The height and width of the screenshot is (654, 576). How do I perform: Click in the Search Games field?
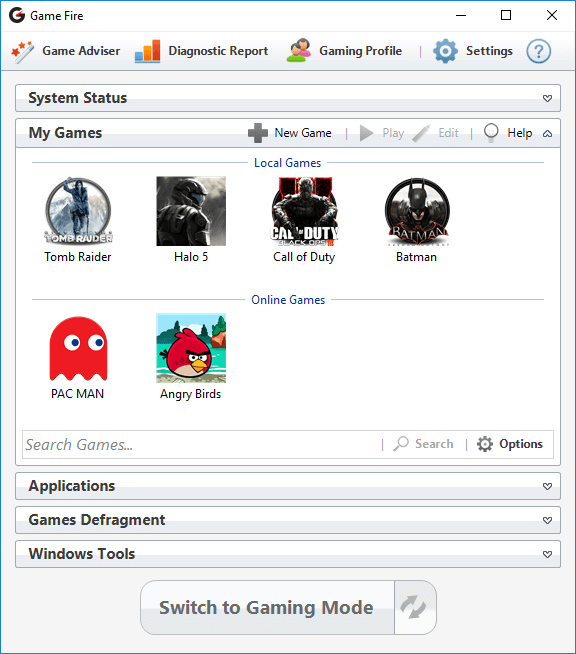tap(201, 445)
